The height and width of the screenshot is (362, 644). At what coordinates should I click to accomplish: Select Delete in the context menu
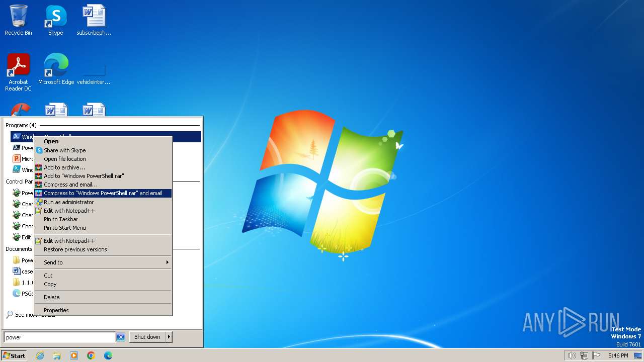click(103, 297)
